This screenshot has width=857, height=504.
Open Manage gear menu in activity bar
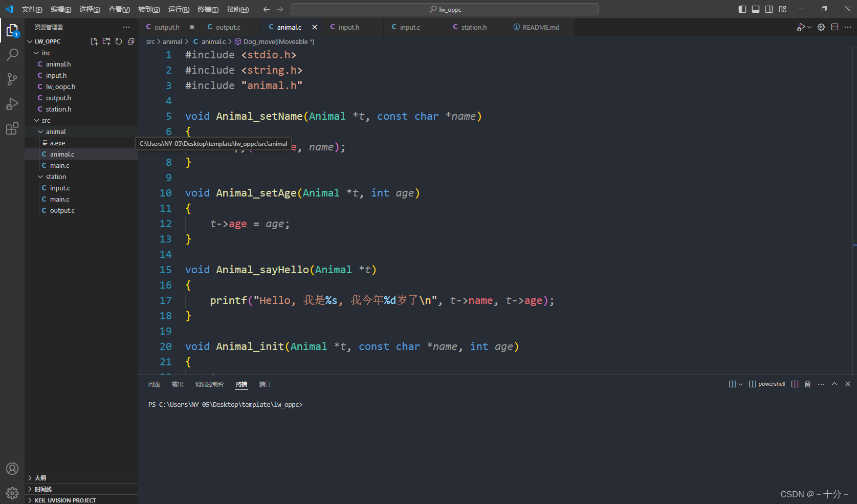pyautogui.click(x=12, y=493)
